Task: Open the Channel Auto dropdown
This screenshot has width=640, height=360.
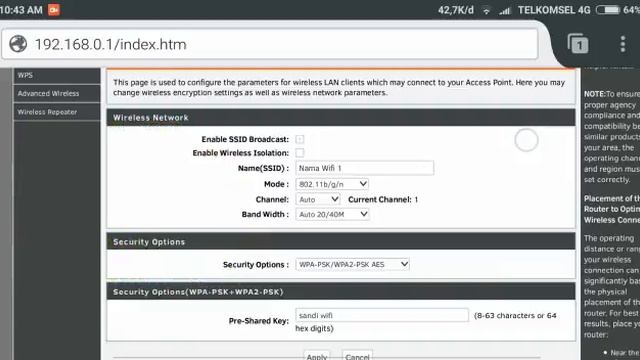Action: pos(318,199)
